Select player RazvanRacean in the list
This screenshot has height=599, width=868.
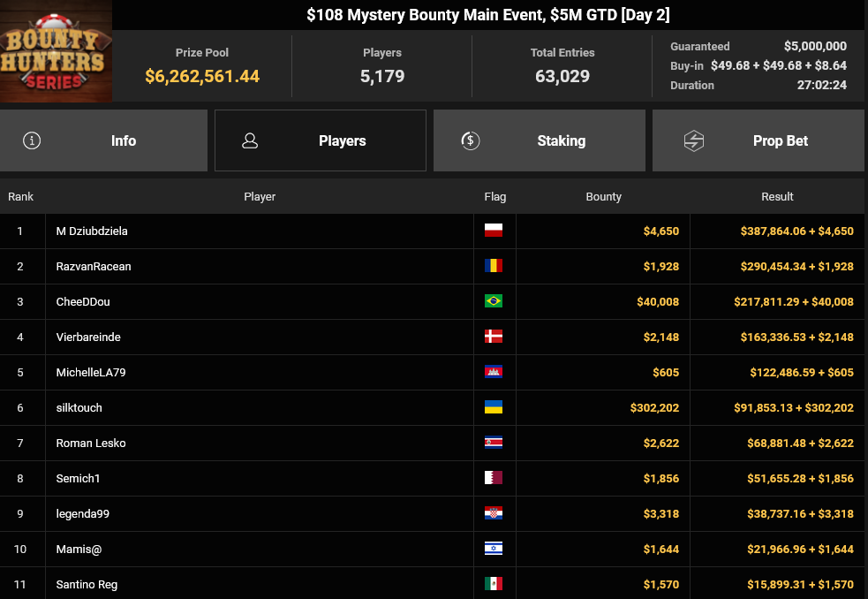(94, 266)
